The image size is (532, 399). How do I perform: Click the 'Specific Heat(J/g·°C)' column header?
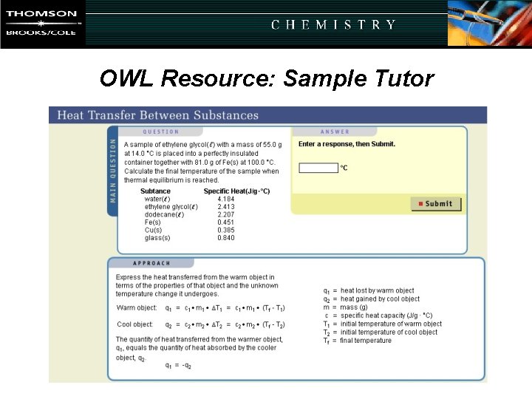tap(237, 191)
